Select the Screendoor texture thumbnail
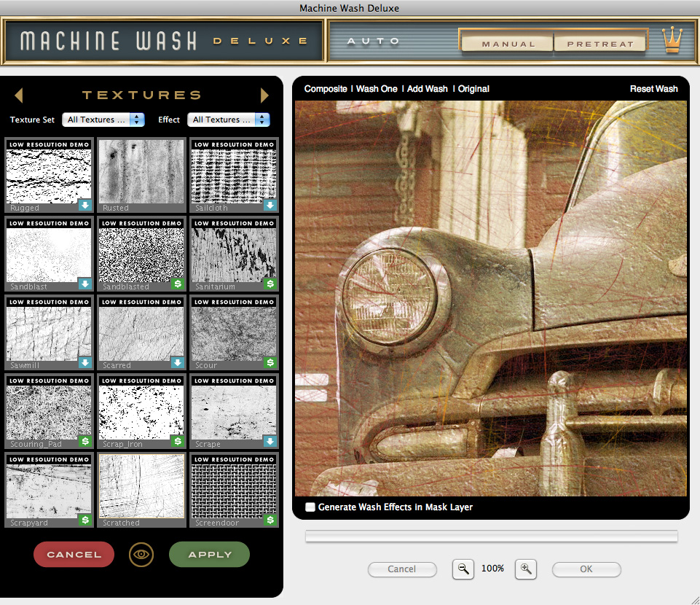The image size is (700, 605). click(234, 491)
